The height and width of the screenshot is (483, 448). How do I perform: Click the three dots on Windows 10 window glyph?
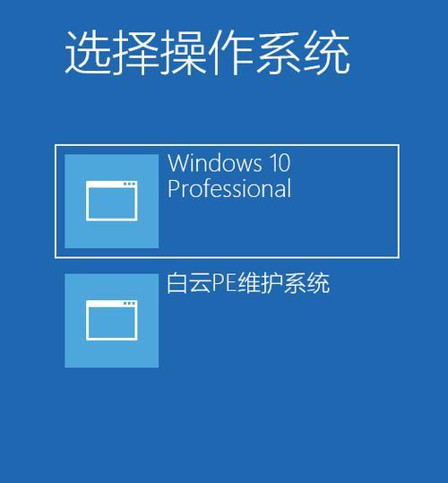pyautogui.click(x=129, y=184)
